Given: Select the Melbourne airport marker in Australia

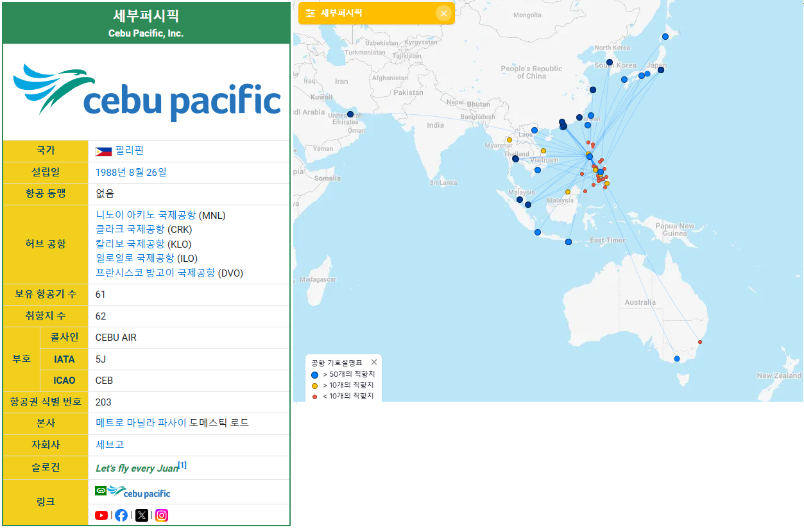Looking at the screenshot, I should coord(676,359).
